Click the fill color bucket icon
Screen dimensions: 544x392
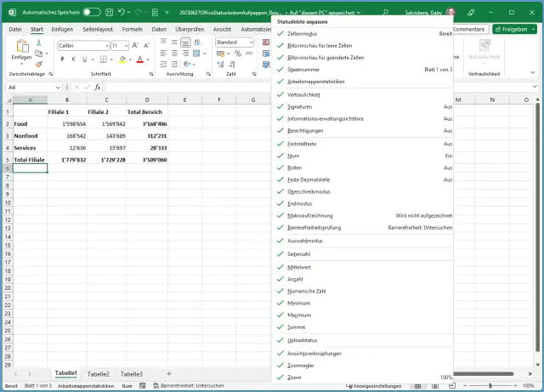122,60
